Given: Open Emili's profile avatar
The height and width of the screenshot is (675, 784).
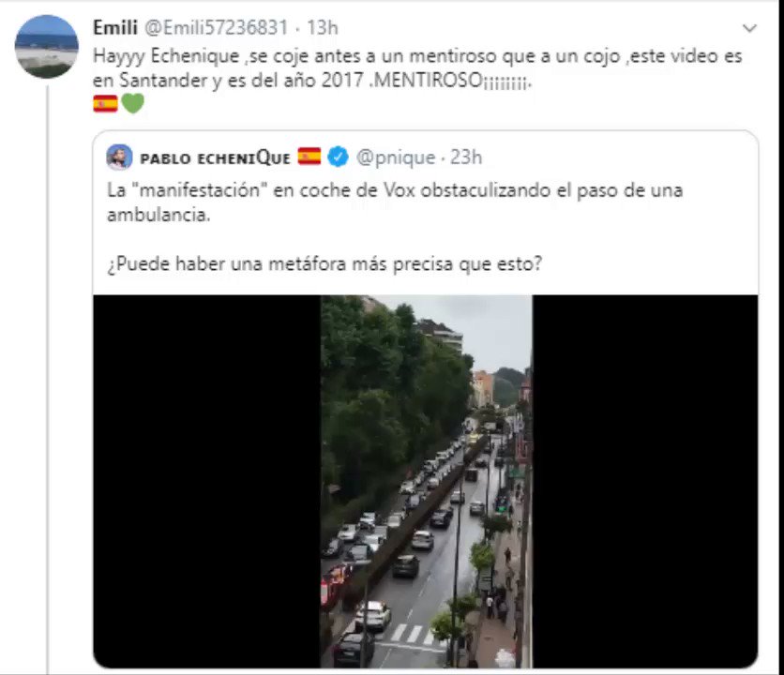Looking at the screenshot, I should coord(47,47).
